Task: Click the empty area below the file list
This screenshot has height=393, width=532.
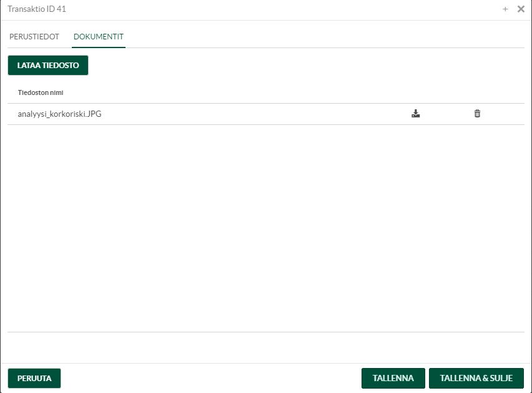Action: pyautogui.click(x=265, y=225)
